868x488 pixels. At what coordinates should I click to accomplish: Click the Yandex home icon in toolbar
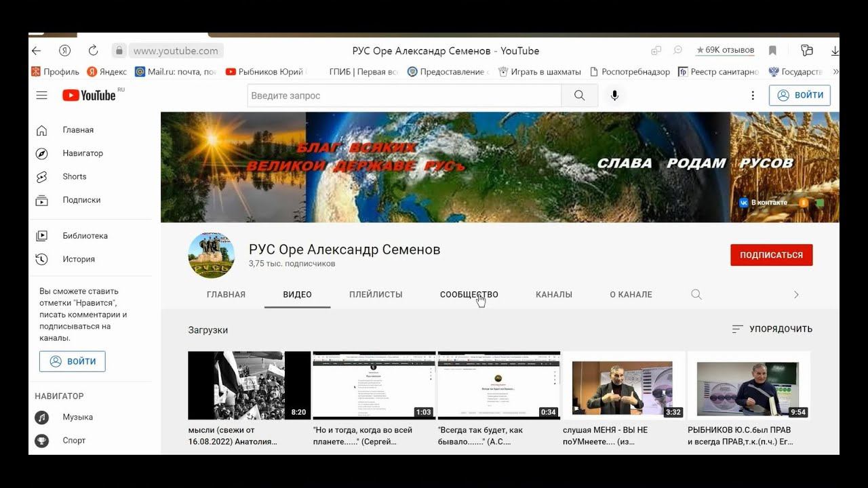click(x=65, y=51)
